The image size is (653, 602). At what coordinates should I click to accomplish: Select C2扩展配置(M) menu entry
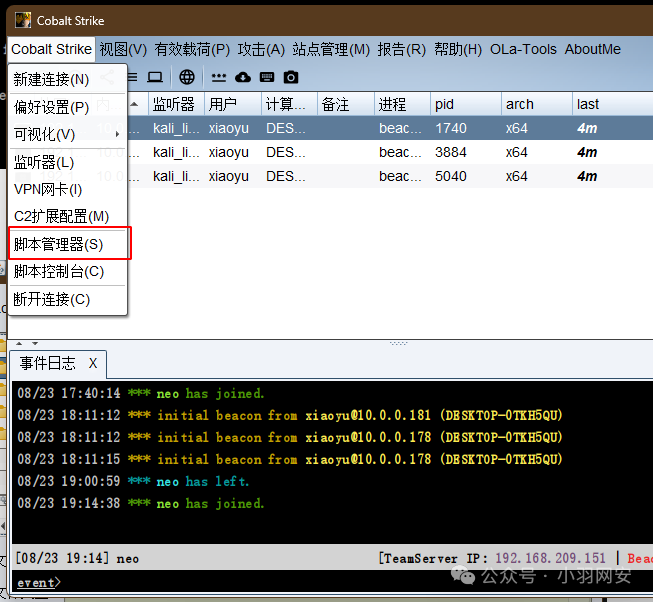pos(67,216)
